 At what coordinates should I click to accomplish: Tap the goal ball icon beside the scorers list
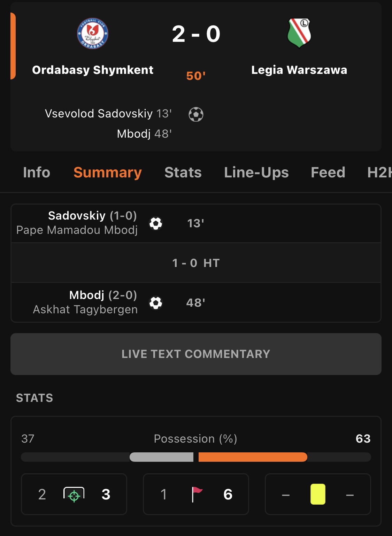pyautogui.click(x=196, y=114)
